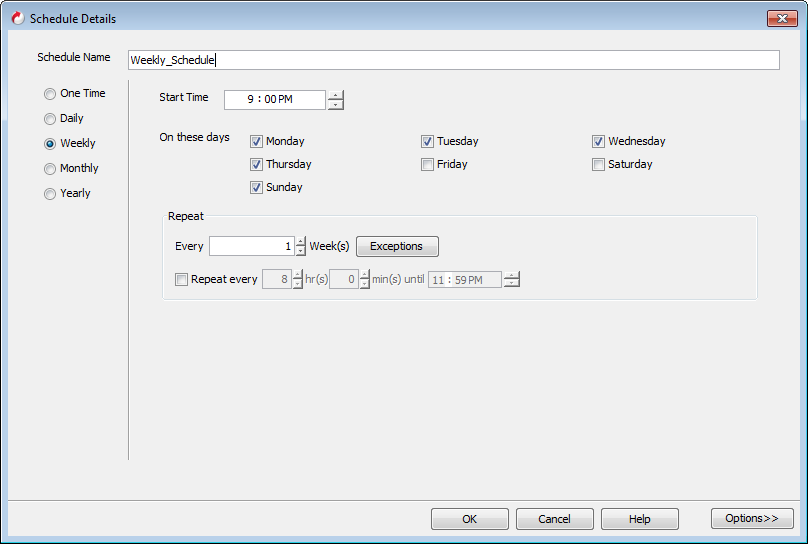The width and height of the screenshot is (808, 544).
Task: Toggle the Repeat every checkbox
Action: [x=181, y=280]
